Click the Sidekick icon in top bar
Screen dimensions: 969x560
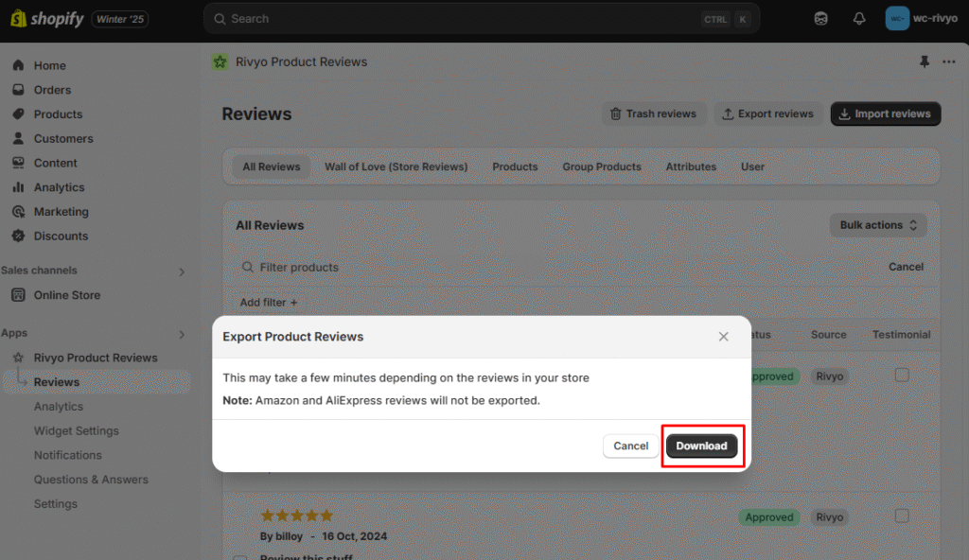pyautogui.click(x=821, y=19)
